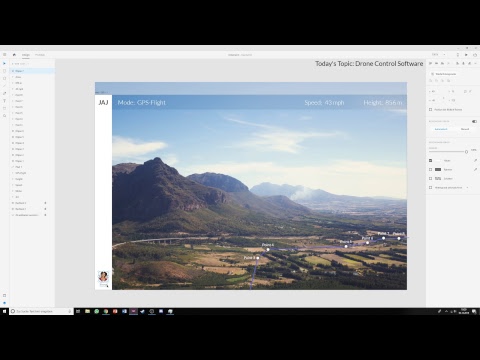Click the blue panel icon at bottom-left
This screenshot has width=480, height=360.
(x=4, y=303)
